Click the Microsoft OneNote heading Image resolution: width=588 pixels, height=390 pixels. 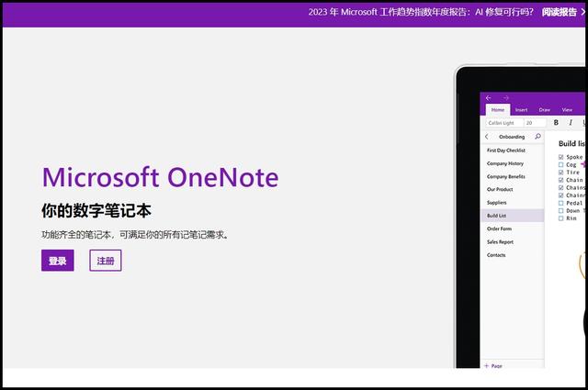[x=161, y=177]
